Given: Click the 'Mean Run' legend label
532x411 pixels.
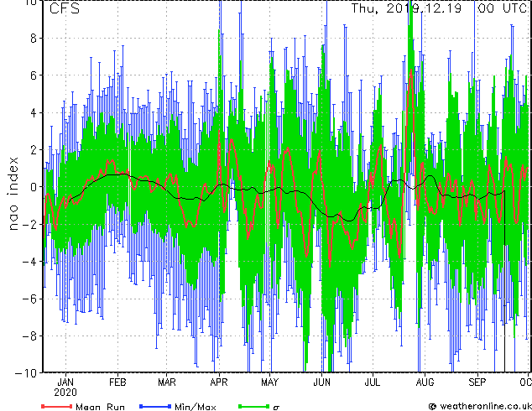Looking at the screenshot, I should [x=100, y=407].
